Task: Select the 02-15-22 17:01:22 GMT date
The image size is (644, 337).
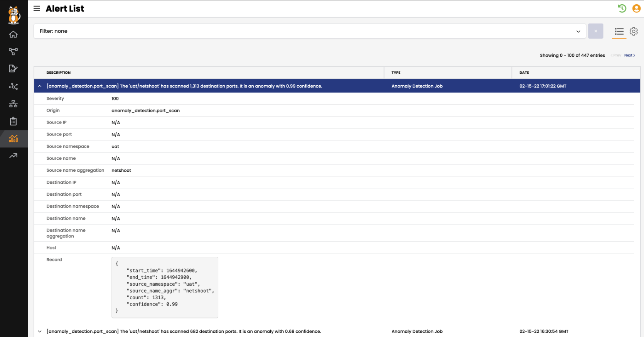Action: [543, 86]
